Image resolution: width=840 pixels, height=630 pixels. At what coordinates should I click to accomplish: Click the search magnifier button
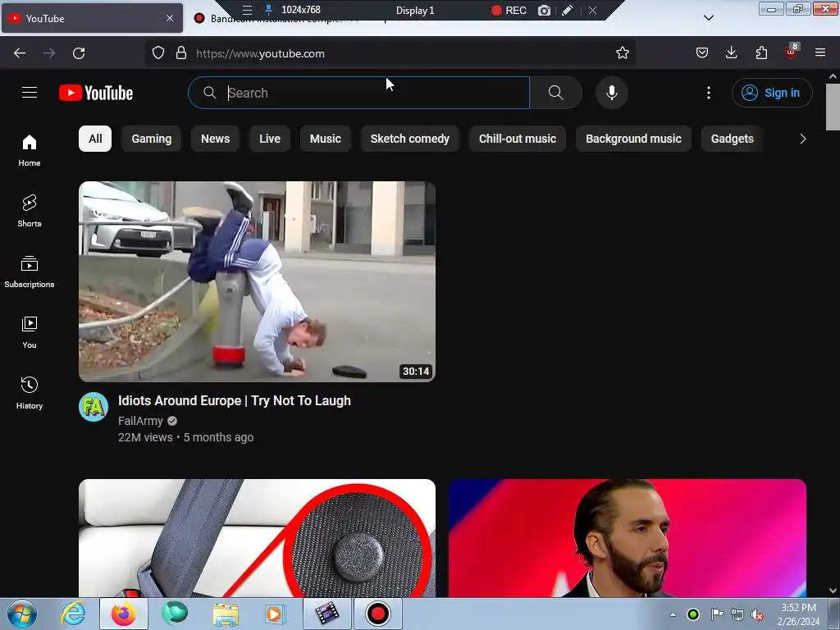555,93
